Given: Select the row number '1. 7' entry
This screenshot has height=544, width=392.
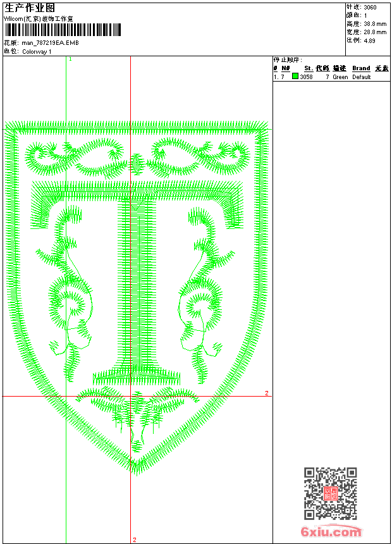Looking at the screenshot, I should point(279,77).
